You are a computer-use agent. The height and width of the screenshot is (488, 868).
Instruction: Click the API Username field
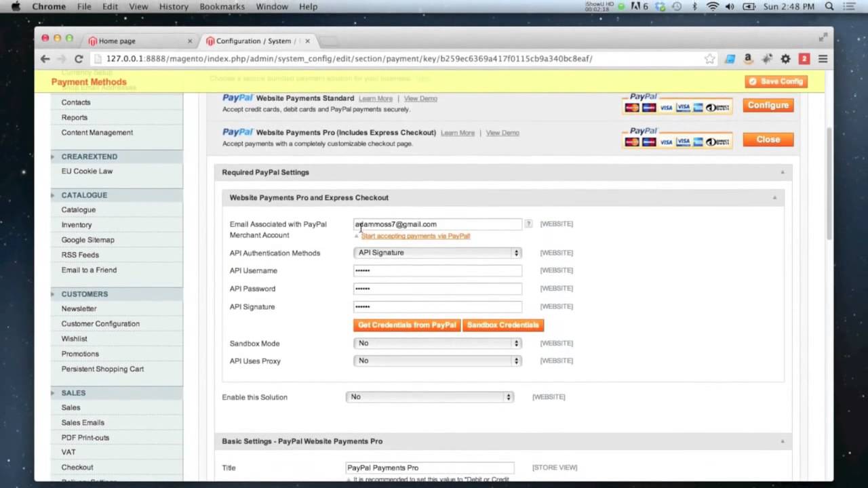[437, 270]
